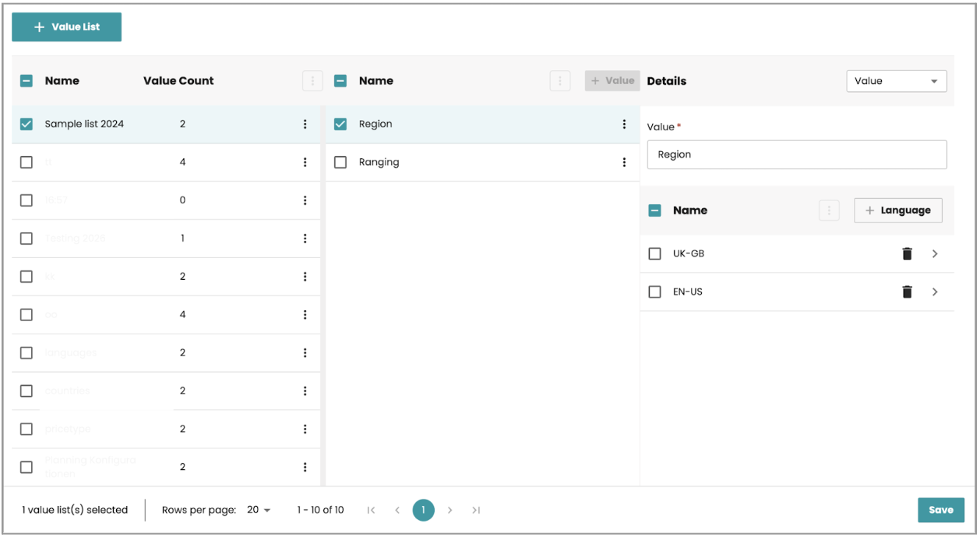
Task: Uncheck the Sample list 2024 checkbox
Action: [26, 125]
